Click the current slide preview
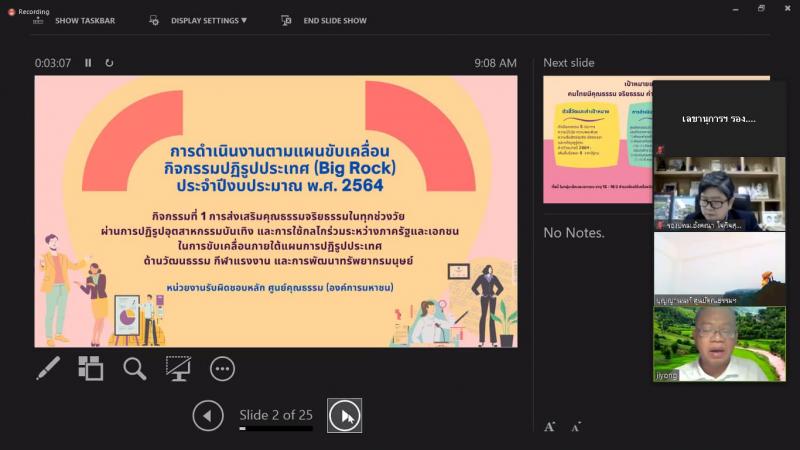 tap(276, 212)
